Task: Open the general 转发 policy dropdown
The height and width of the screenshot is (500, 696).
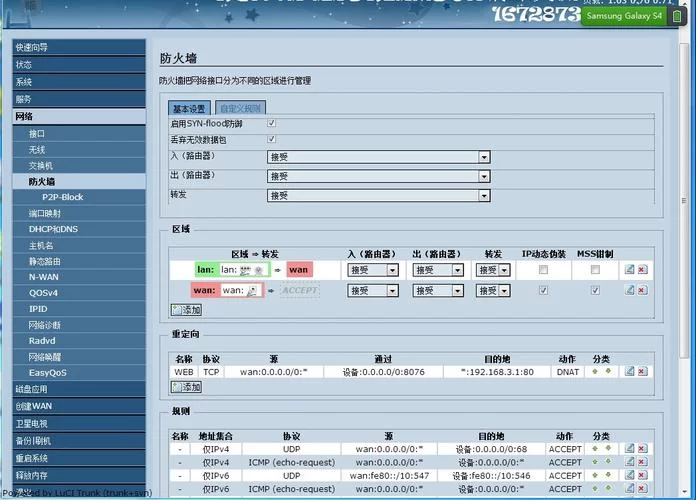Action: (379, 195)
